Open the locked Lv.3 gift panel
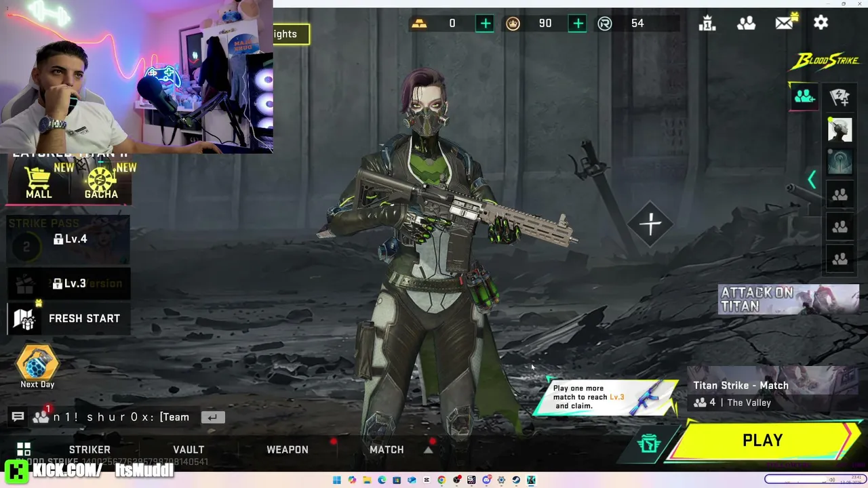868x488 pixels. [x=68, y=283]
